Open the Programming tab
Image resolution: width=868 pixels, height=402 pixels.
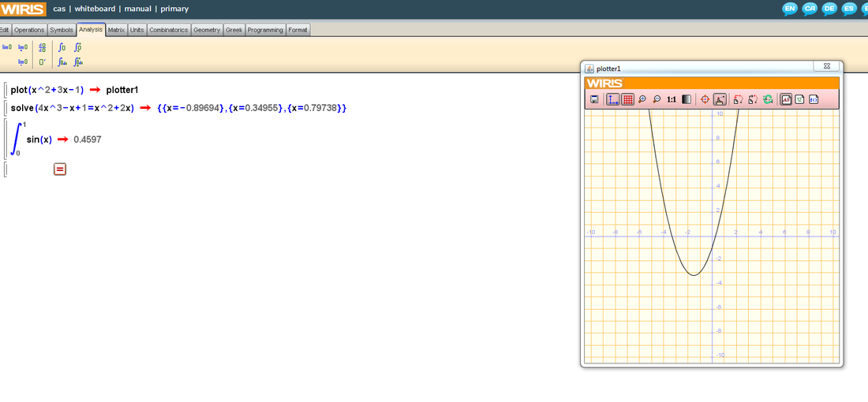point(264,30)
